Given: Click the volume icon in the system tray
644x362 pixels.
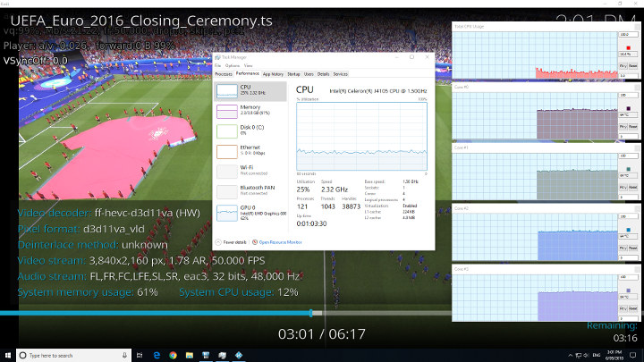Looking at the screenshot, I should (x=586, y=356).
